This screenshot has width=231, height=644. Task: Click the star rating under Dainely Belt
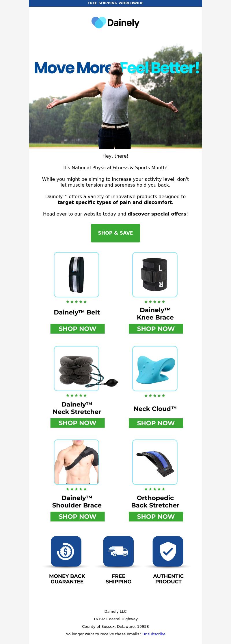point(76,302)
